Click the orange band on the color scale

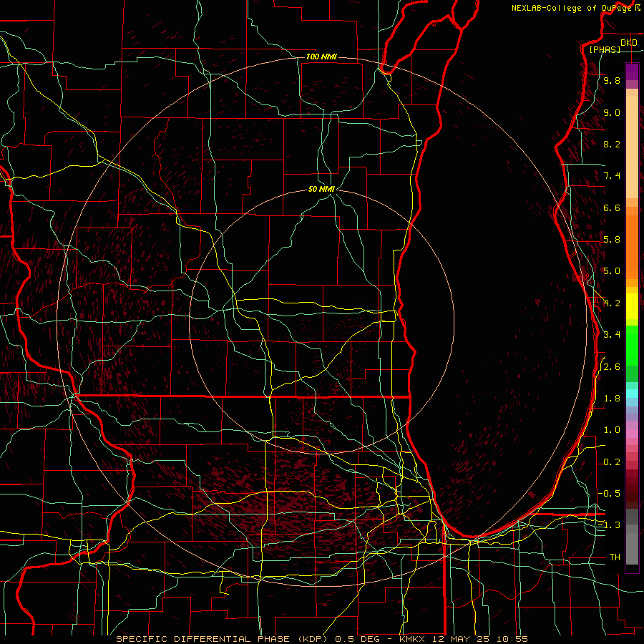(632, 247)
